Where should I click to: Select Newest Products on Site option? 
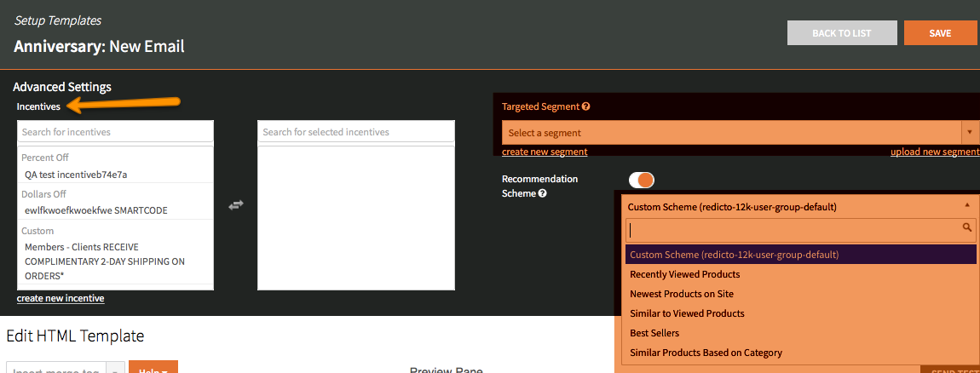[801, 294]
